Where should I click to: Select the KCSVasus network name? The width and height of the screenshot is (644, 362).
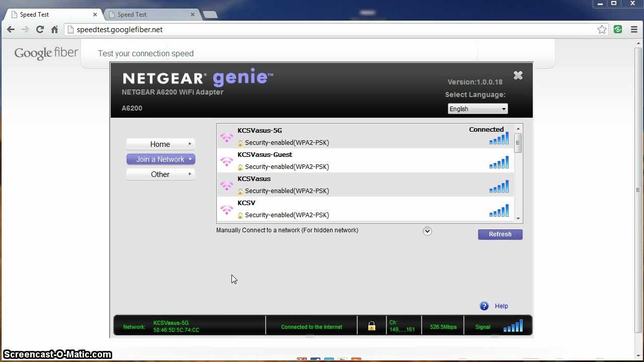(254, 178)
